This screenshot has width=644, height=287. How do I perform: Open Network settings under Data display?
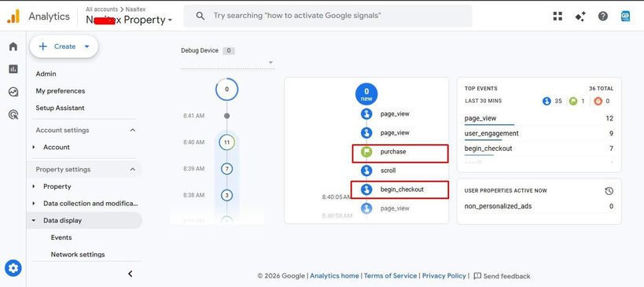coord(78,255)
